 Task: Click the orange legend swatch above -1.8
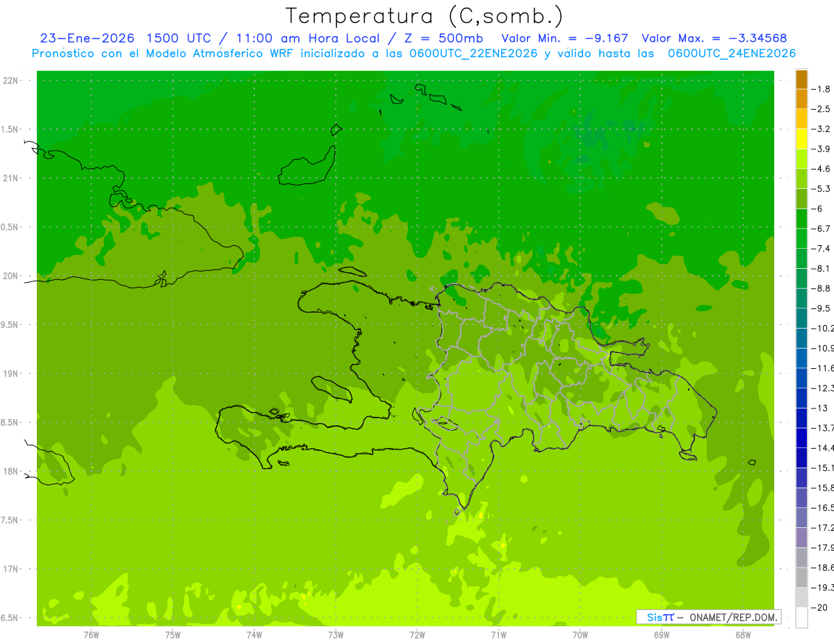pyautogui.click(x=801, y=79)
